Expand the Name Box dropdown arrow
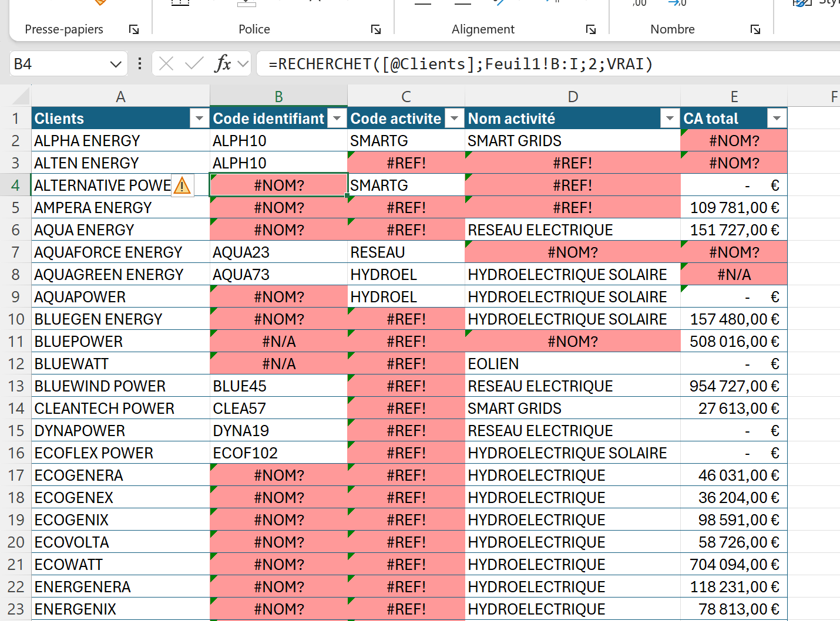 pos(116,64)
